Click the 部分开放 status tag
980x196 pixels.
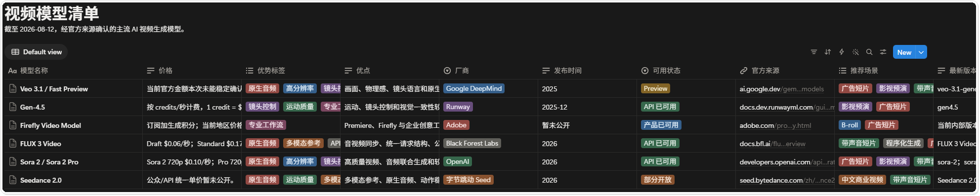(x=657, y=180)
